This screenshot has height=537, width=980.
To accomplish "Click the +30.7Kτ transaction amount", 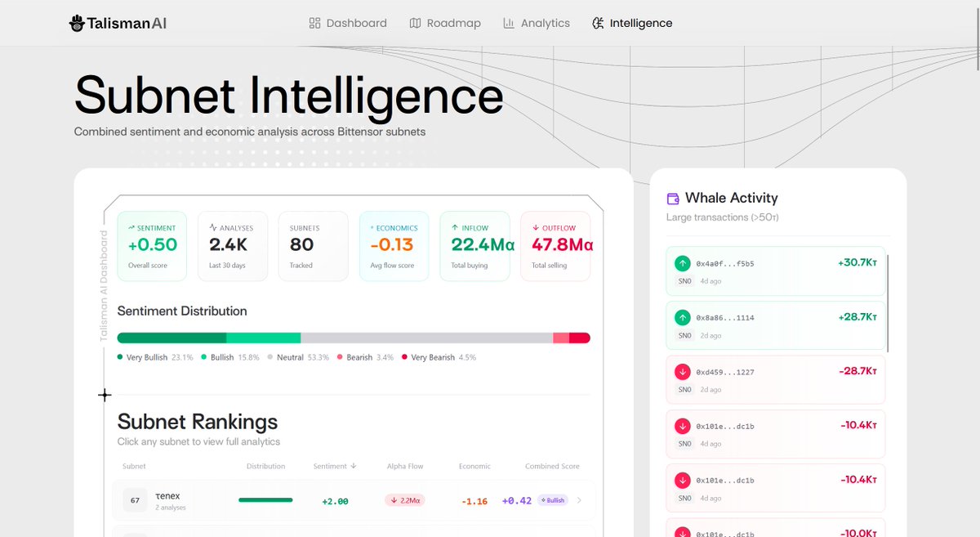I will (857, 263).
